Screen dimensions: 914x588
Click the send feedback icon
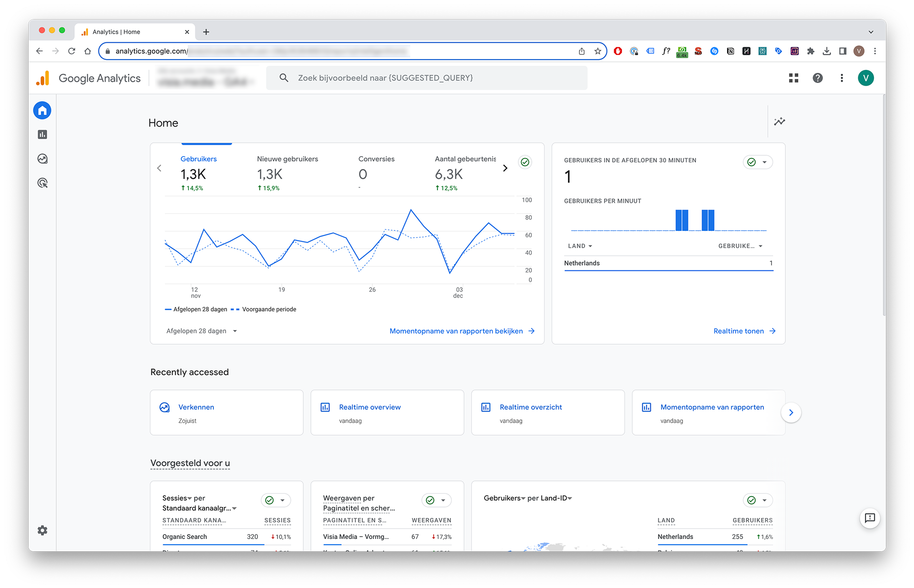tap(870, 518)
